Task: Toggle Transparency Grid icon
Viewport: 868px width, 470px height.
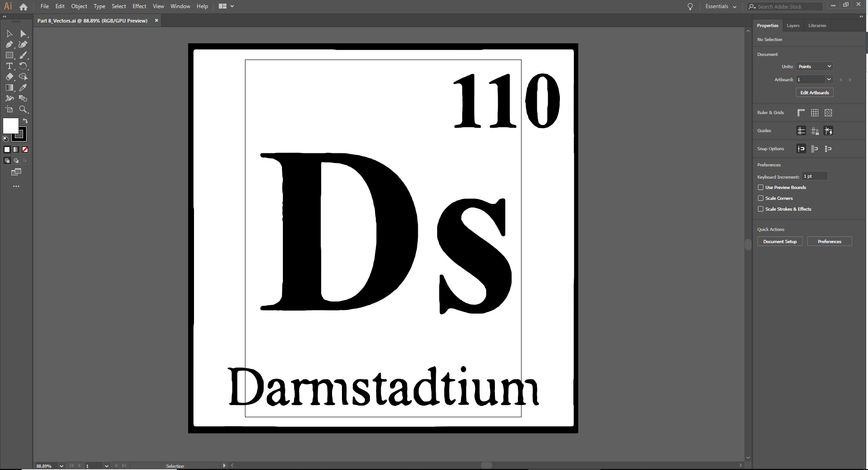Action: (828, 113)
